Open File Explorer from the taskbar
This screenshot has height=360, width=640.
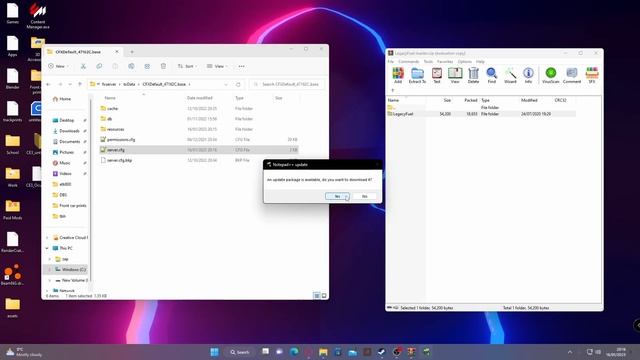(323, 352)
